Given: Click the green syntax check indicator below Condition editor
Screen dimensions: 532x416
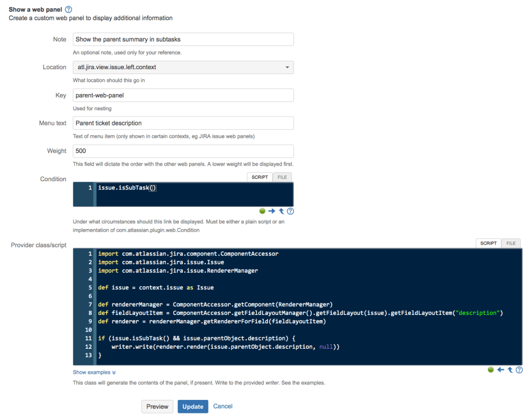Looking at the screenshot, I should coord(262,211).
